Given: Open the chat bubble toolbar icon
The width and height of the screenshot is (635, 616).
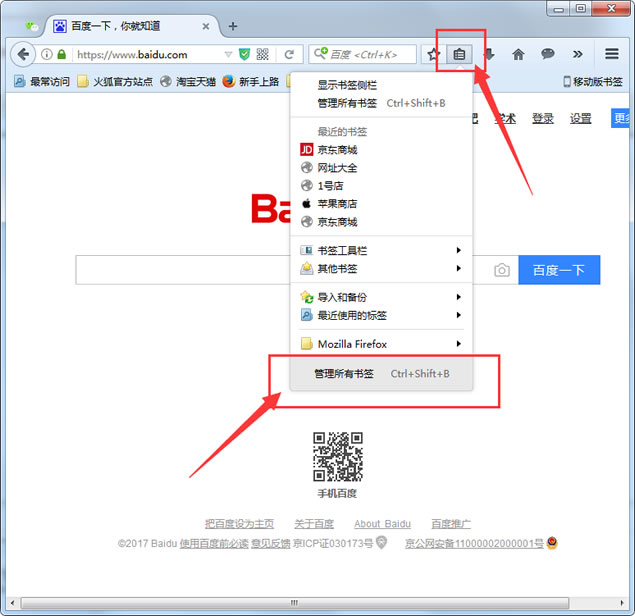Looking at the screenshot, I should coord(548,54).
